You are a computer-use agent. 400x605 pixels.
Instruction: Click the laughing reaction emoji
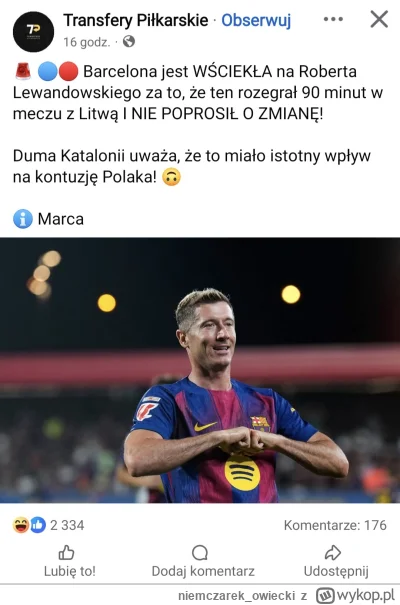[x=21, y=525]
